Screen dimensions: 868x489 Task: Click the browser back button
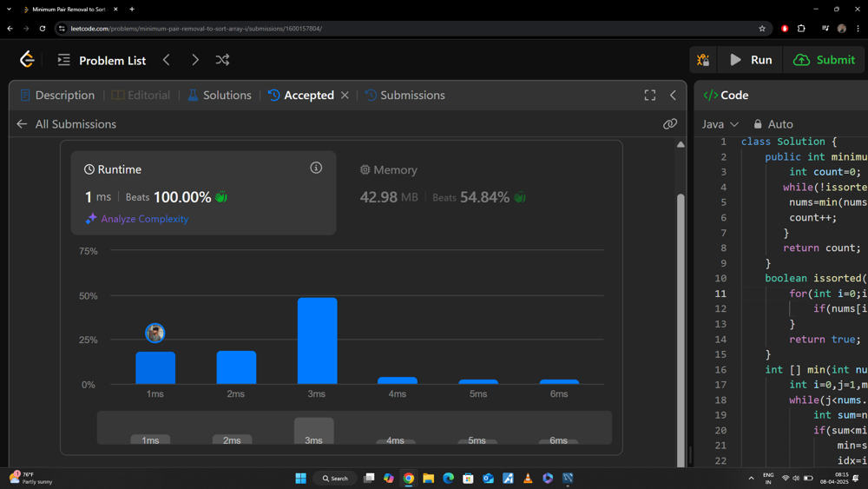click(10, 29)
